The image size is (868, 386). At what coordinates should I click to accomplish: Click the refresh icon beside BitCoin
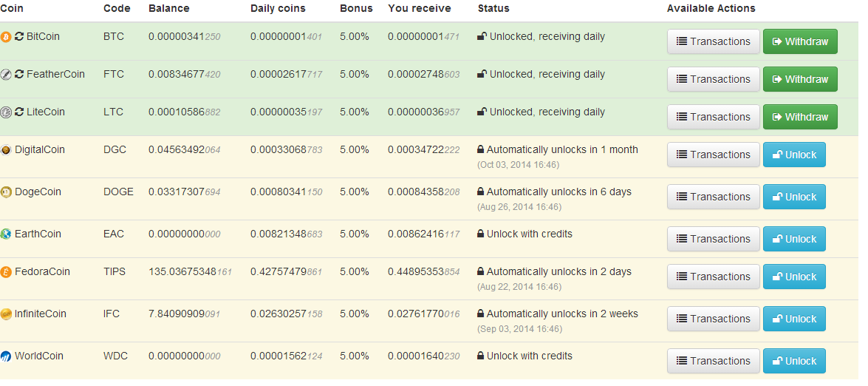tap(19, 37)
